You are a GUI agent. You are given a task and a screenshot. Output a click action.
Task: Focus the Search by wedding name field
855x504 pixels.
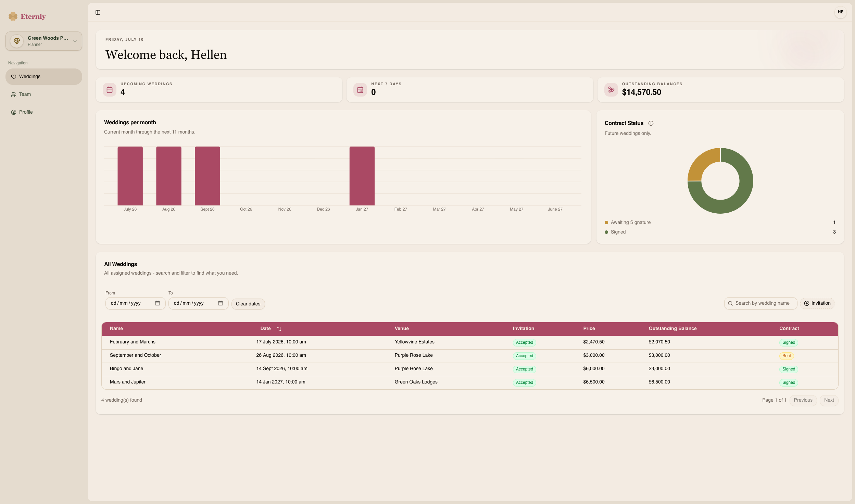point(760,303)
